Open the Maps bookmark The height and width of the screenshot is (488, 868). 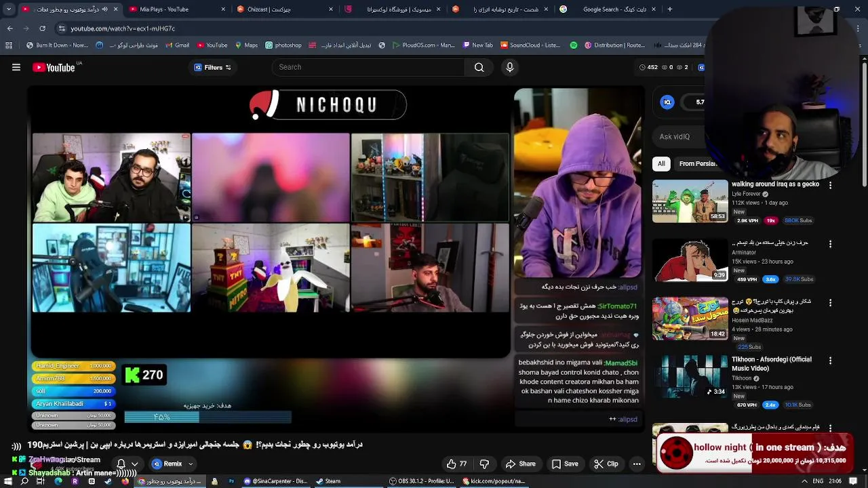[246, 45]
